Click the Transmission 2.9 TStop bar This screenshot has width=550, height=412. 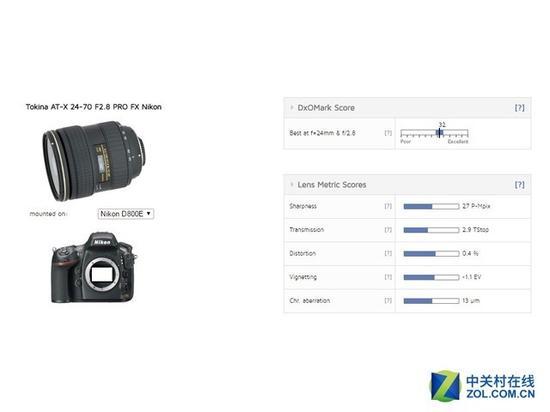point(431,230)
